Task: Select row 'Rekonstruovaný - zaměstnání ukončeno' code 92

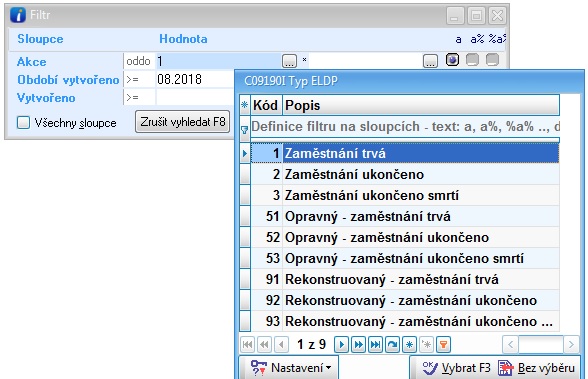Action: click(405, 300)
